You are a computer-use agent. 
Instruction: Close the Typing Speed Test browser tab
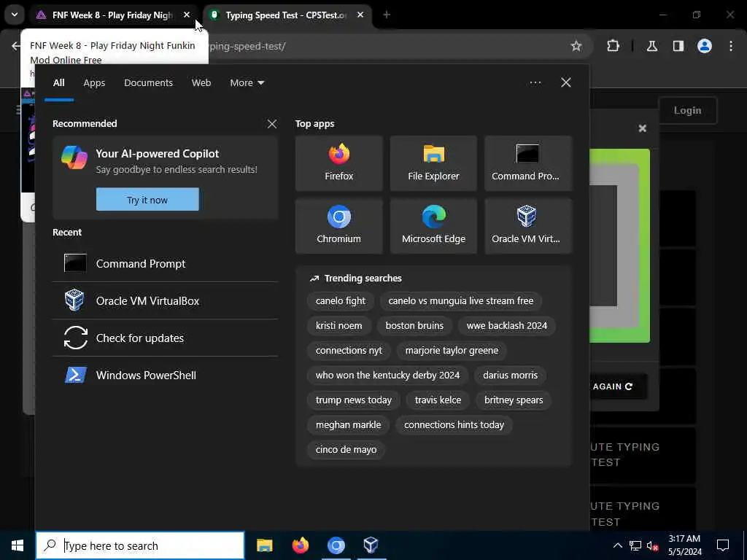click(360, 15)
